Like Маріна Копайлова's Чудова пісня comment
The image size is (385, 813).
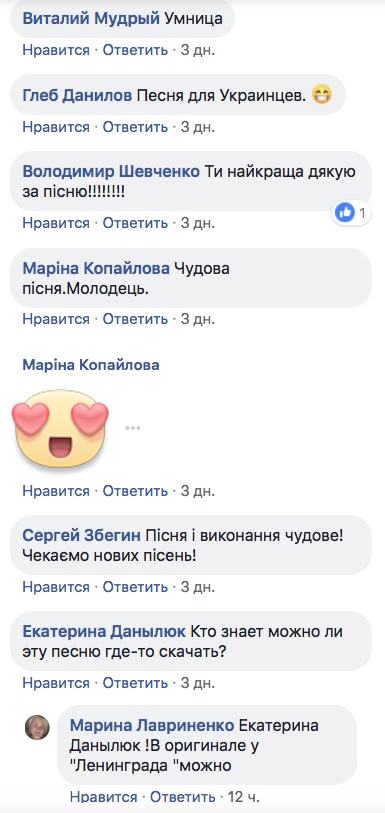(56, 319)
